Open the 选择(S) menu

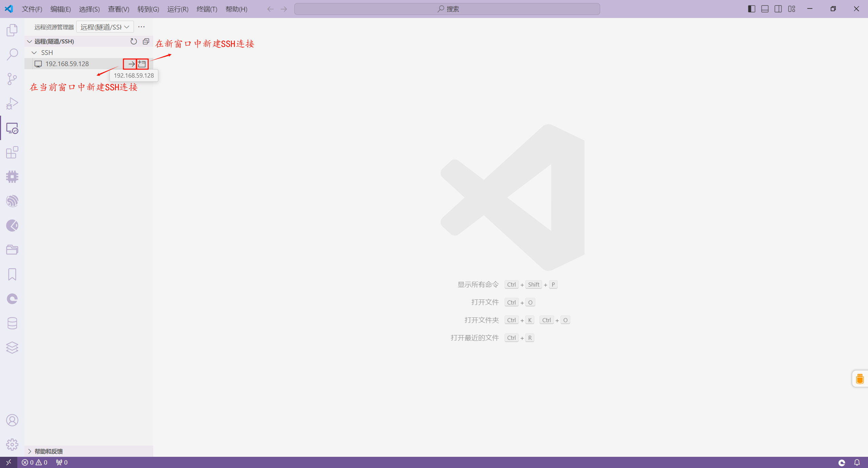(x=90, y=9)
